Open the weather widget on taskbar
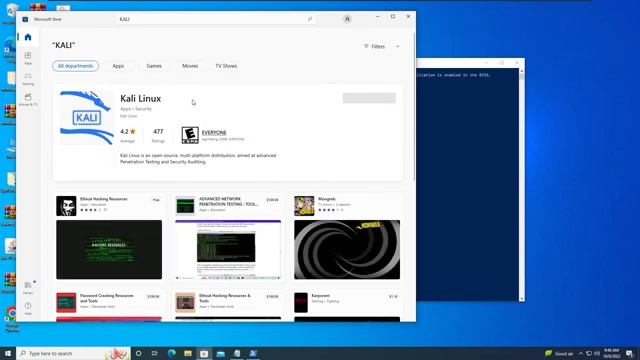Image resolution: width=640 pixels, height=360 pixels. pyautogui.click(x=559, y=353)
